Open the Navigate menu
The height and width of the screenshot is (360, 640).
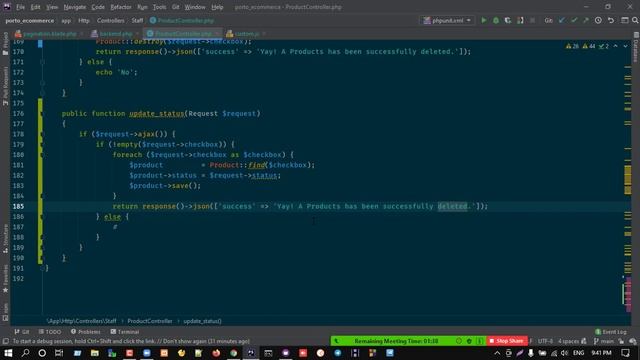click(x=75, y=7)
